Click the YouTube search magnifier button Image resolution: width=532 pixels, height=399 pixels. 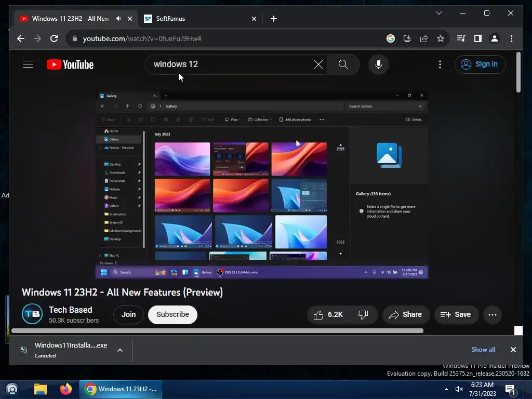click(343, 64)
